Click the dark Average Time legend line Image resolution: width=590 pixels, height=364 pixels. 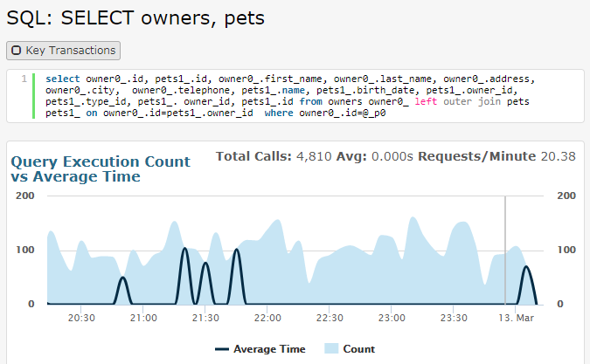click(222, 349)
